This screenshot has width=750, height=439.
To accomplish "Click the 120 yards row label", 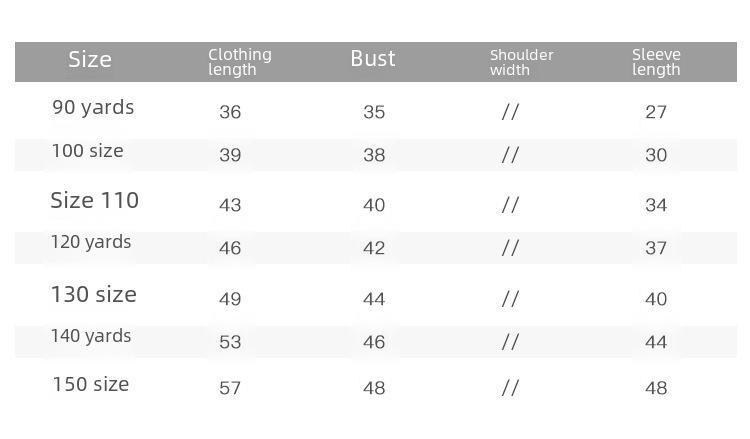I will (x=91, y=242).
